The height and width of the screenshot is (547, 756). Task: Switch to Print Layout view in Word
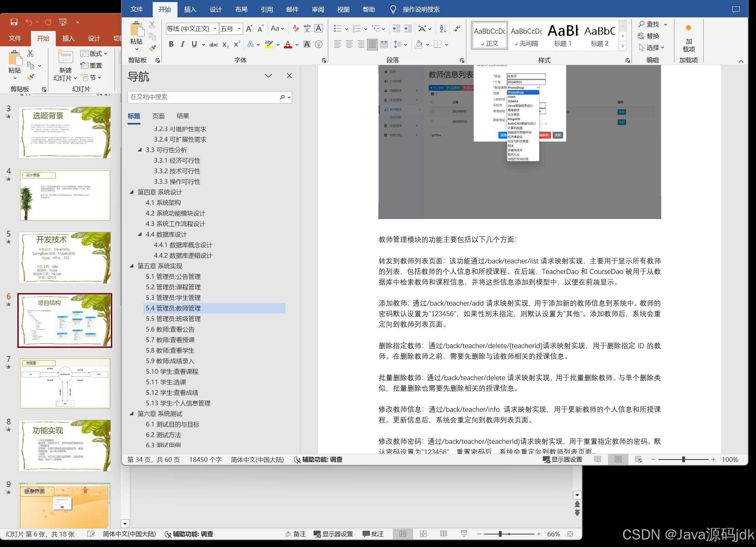[618, 459]
